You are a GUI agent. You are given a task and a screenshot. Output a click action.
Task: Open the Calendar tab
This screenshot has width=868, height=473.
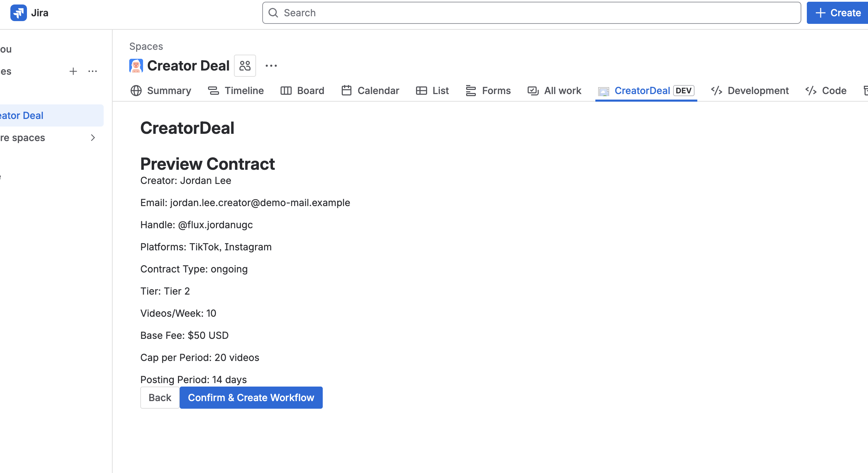click(370, 91)
